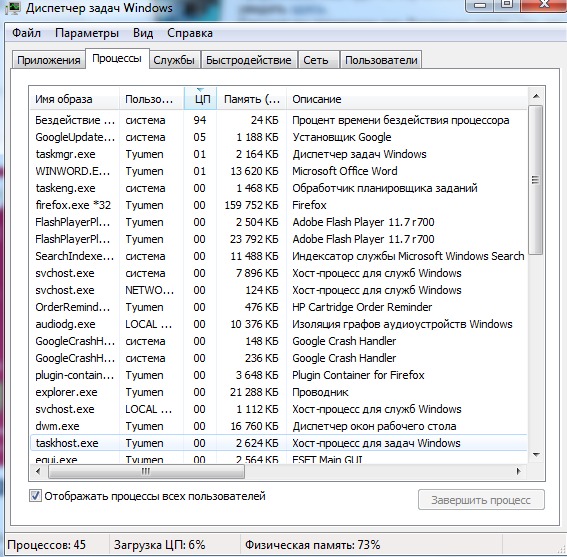
Task: Open the Пользователи tab
Action: 381,60
